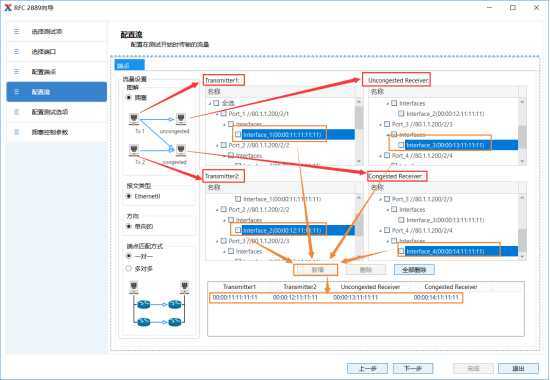Collapse Port_3 node in Congested Receiver tree

pyautogui.click(x=381, y=199)
